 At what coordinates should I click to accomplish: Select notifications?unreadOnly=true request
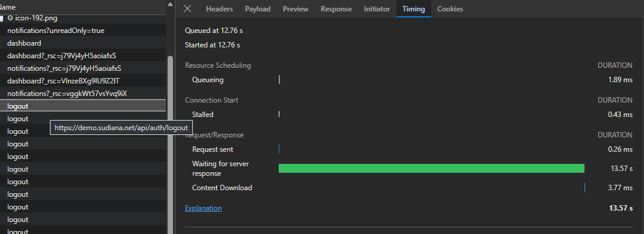83,31
